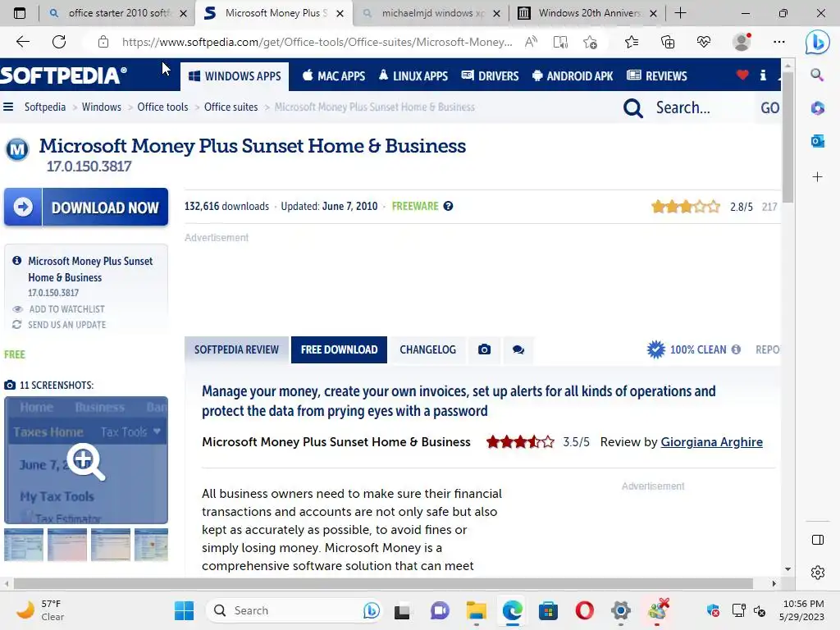Close the Microsoft Money Plus tab

coord(340,13)
